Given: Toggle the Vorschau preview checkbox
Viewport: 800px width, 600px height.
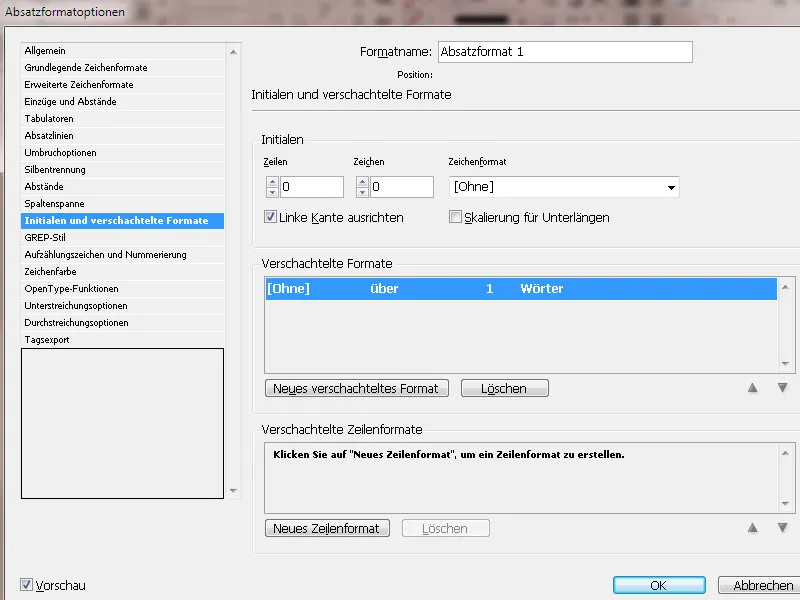Looking at the screenshot, I should coord(27,585).
